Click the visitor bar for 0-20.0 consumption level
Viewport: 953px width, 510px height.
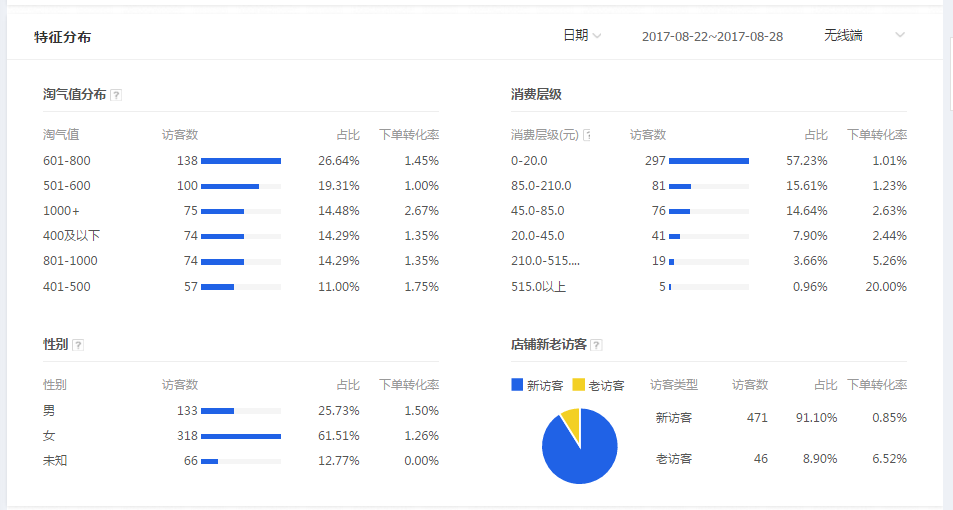[708, 160]
